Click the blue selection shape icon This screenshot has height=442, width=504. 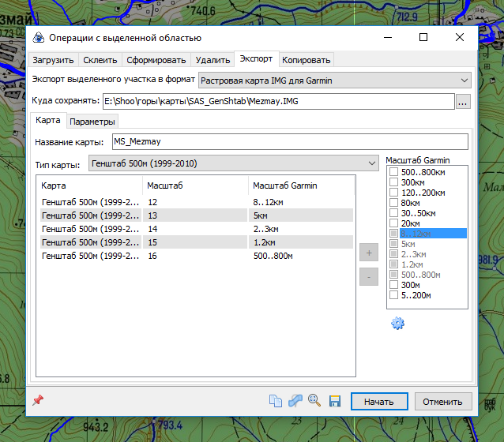point(295,401)
